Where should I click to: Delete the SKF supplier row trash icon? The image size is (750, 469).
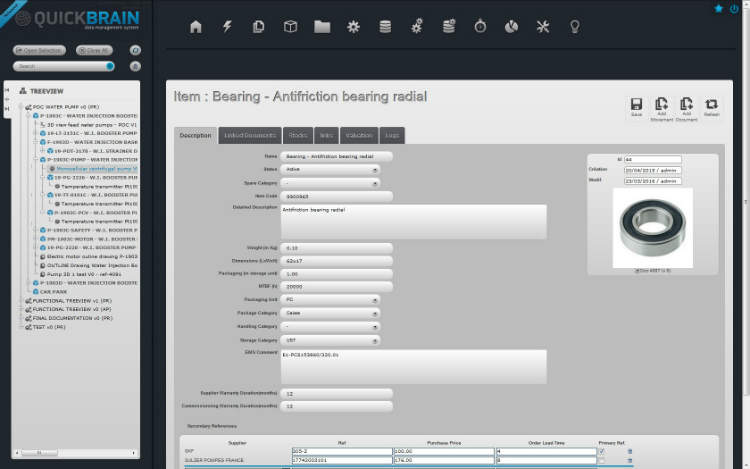click(629, 451)
